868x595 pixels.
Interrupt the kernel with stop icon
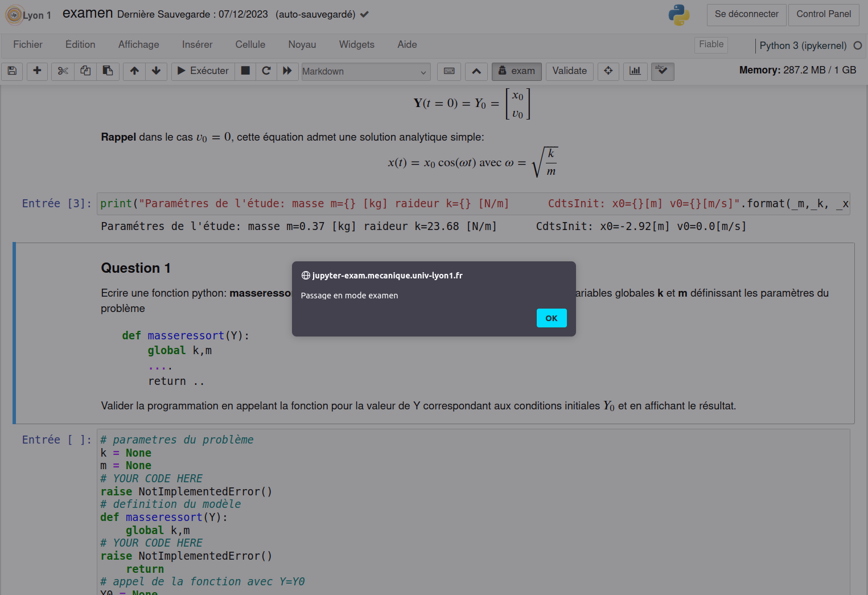pyautogui.click(x=245, y=71)
